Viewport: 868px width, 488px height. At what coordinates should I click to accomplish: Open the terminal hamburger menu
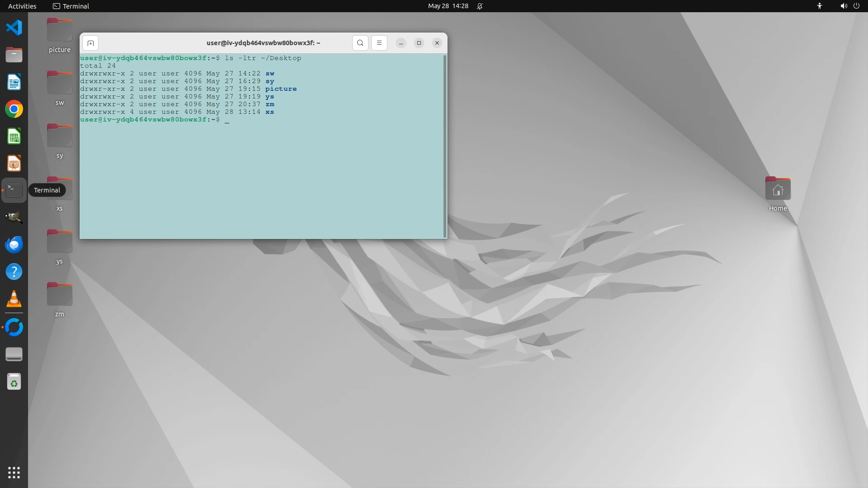(x=379, y=43)
